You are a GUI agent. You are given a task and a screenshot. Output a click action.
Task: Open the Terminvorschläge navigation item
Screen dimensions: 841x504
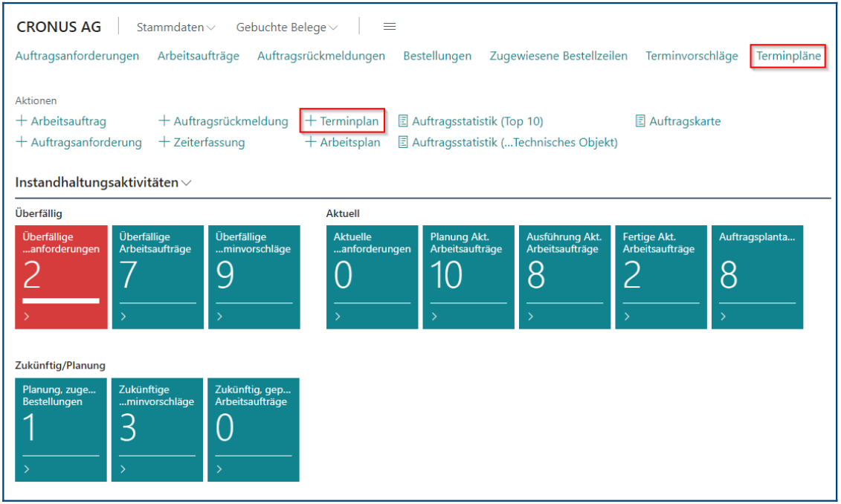692,56
